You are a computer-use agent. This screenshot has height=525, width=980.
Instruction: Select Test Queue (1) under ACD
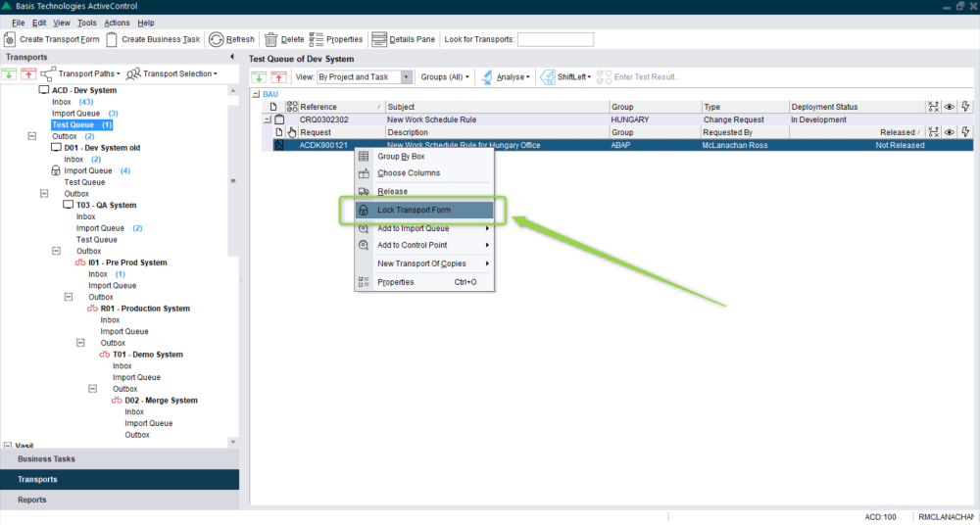[82, 125]
